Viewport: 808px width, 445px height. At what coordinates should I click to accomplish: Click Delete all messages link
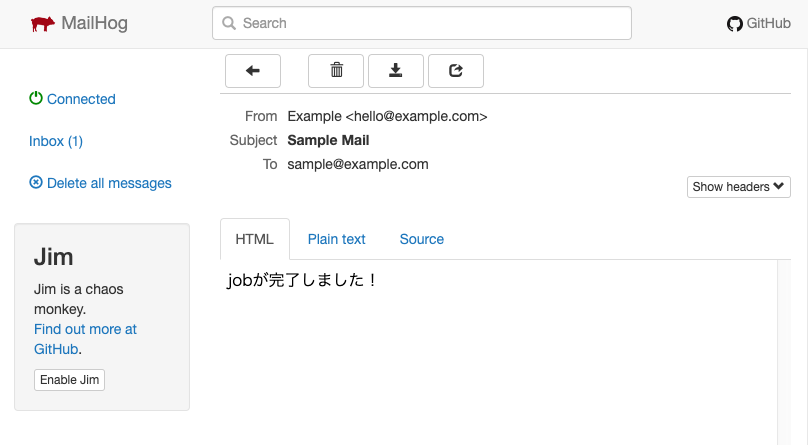click(x=109, y=183)
